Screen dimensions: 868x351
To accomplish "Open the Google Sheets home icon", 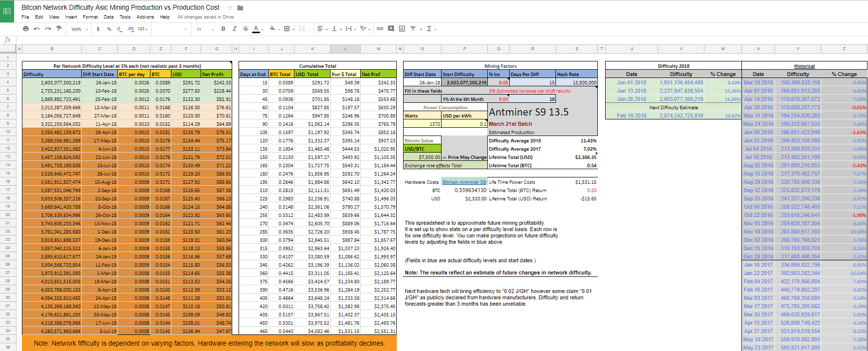I will [7, 11].
